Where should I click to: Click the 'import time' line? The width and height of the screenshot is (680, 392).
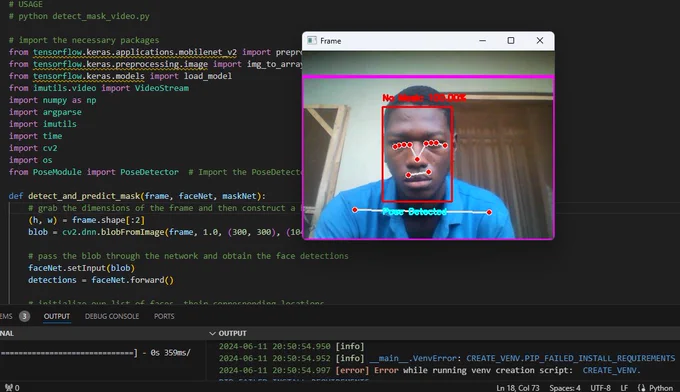coord(36,136)
